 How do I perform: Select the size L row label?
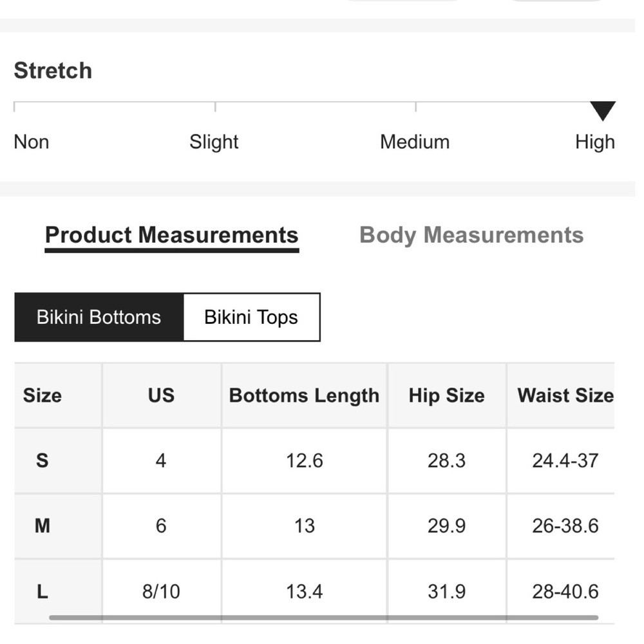click(43, 591)
